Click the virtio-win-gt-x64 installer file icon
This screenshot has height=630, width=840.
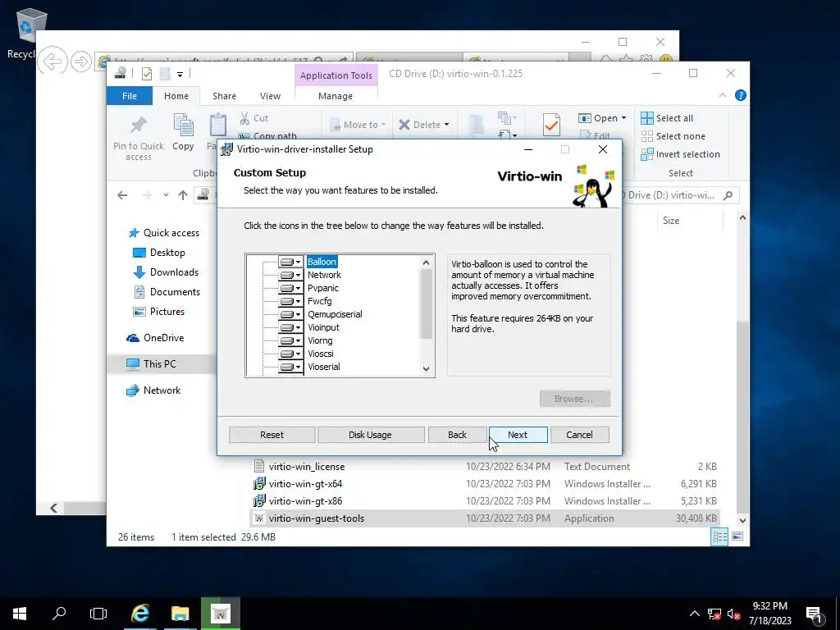pos(259,484)
